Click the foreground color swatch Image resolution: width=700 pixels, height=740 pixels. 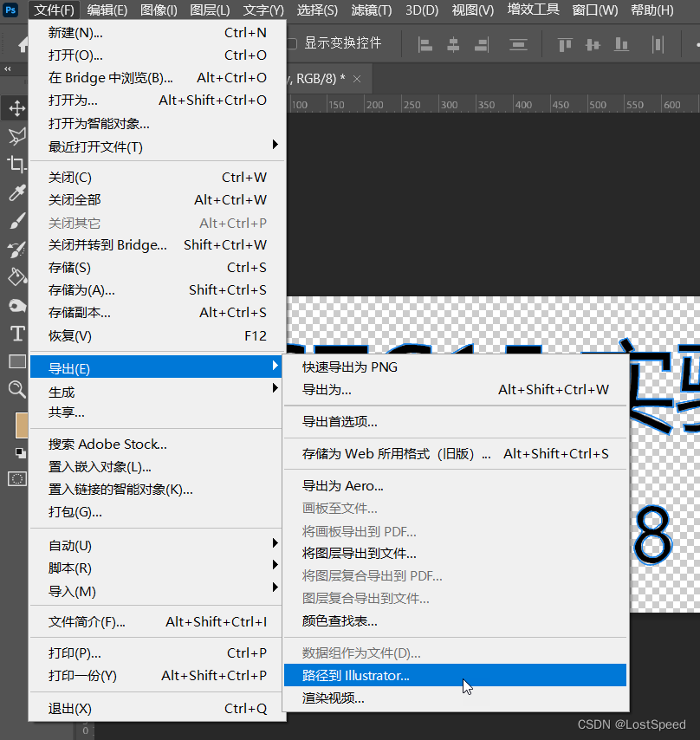tap(22, 425)
